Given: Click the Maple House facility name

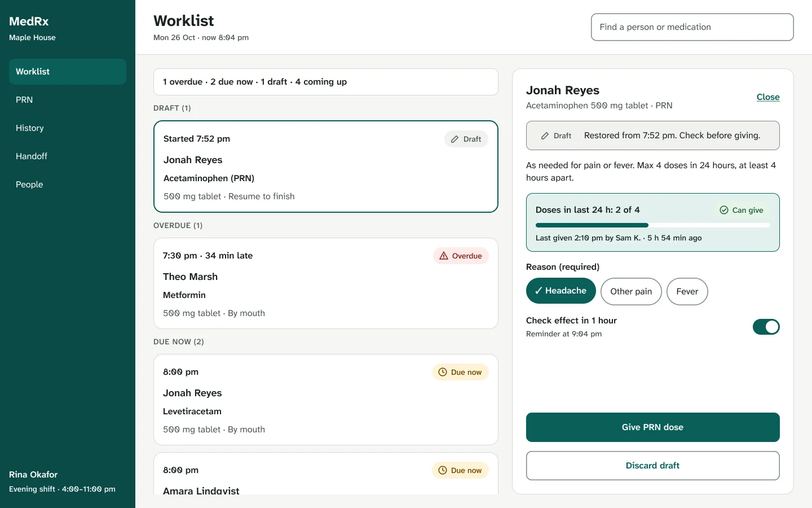Looking at the screenshot, I should click(x=32, y=38).
